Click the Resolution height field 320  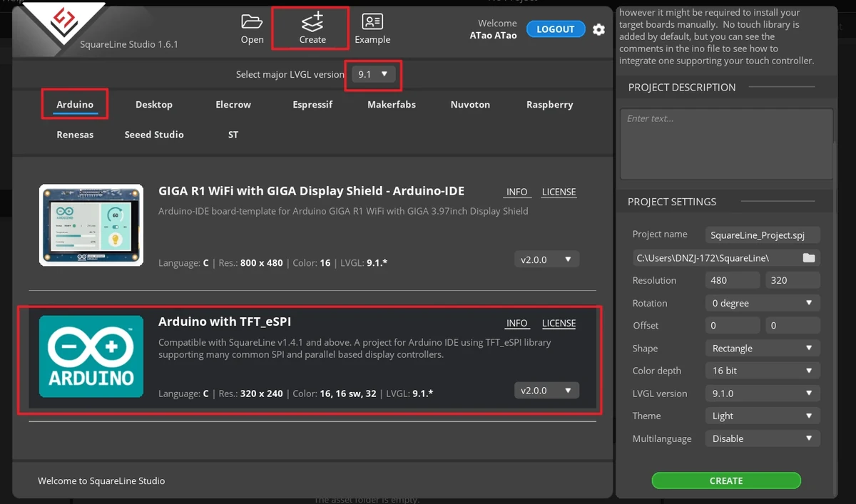(792, 280)
